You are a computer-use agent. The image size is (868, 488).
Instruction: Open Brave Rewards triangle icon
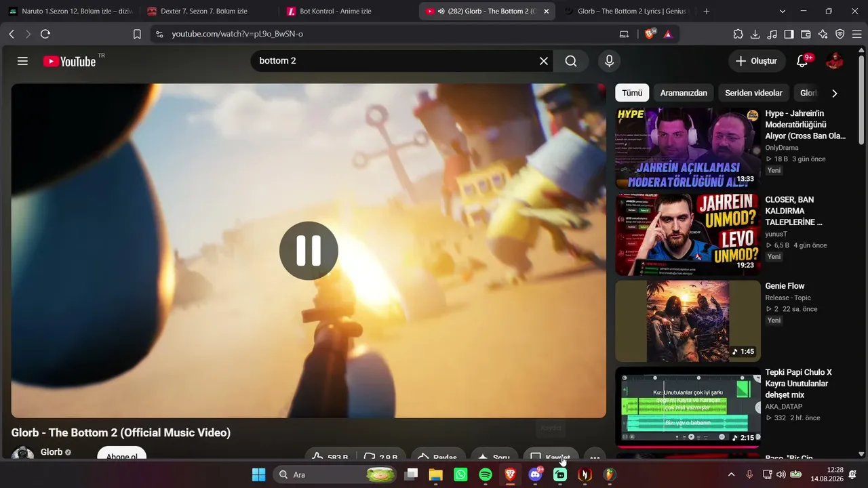(668, 34)
